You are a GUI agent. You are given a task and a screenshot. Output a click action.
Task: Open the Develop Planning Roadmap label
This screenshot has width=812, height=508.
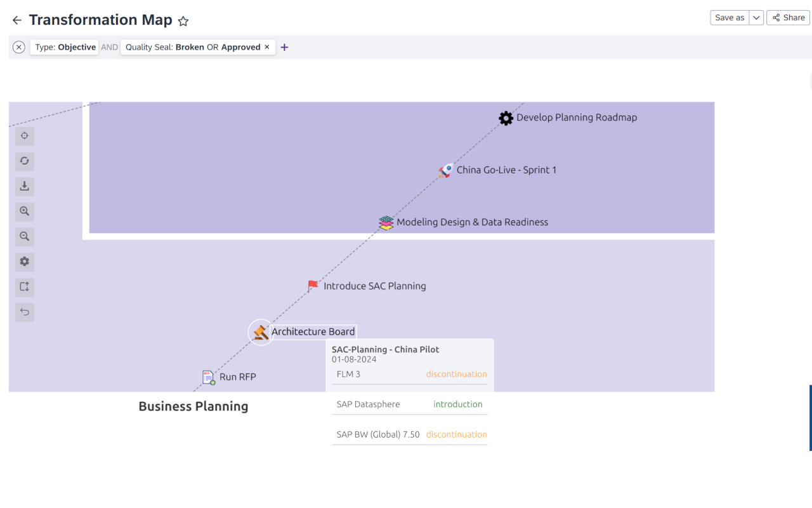[x=577, y=117]
